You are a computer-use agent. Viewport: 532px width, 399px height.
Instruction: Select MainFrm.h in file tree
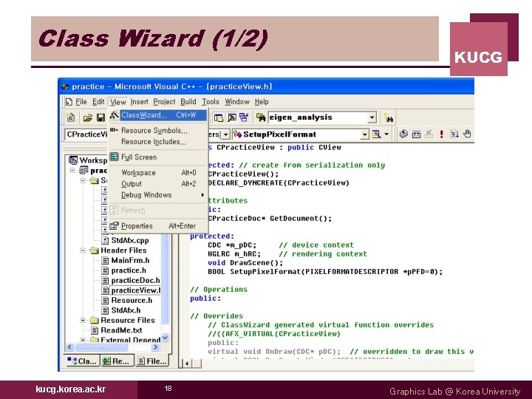coord(130,261)
